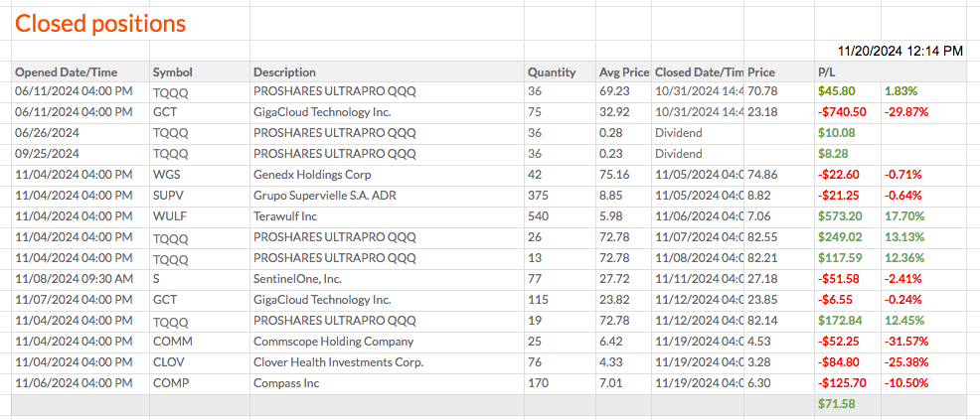Click the "Quantity" column header
The height and width of the screenshot is (420, 980).
click(x=552, y=71)
